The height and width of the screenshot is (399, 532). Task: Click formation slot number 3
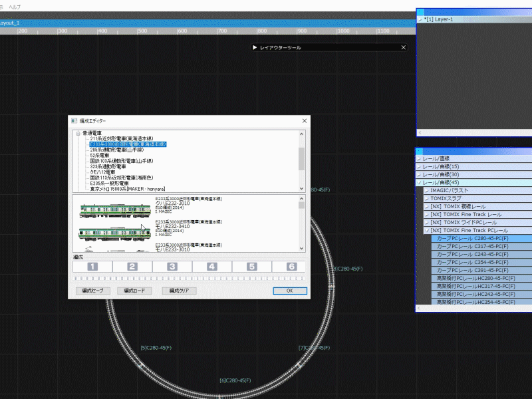[172, 267]
